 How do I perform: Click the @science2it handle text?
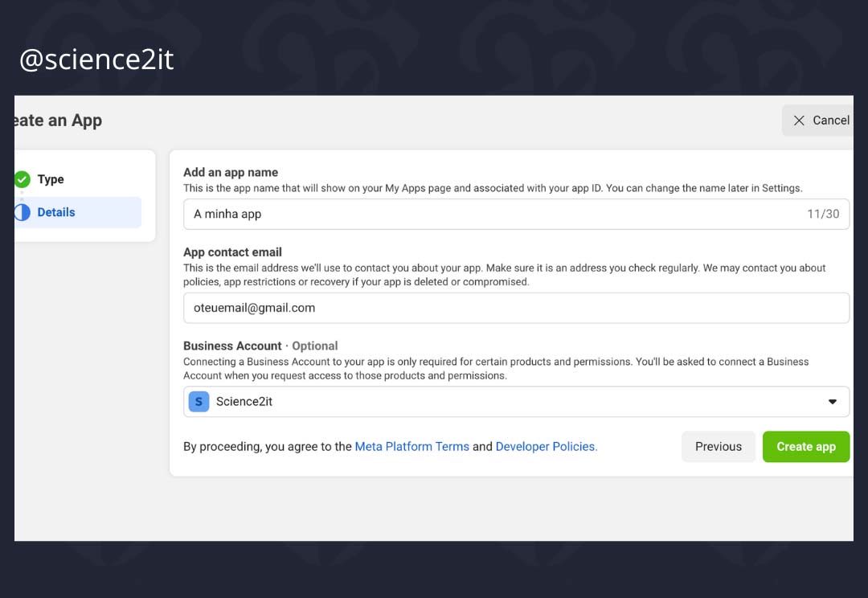[x=96, y=59]
